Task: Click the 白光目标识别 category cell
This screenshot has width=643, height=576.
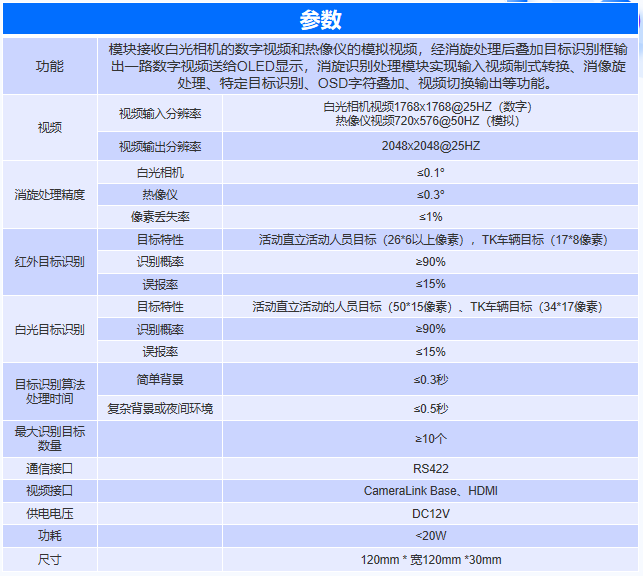Action: 49,329
